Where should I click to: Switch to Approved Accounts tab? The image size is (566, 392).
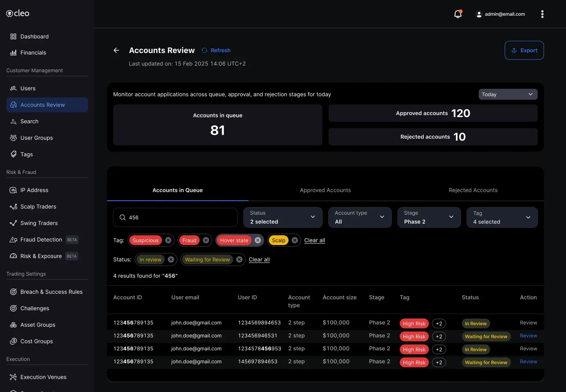coord(325,190)
